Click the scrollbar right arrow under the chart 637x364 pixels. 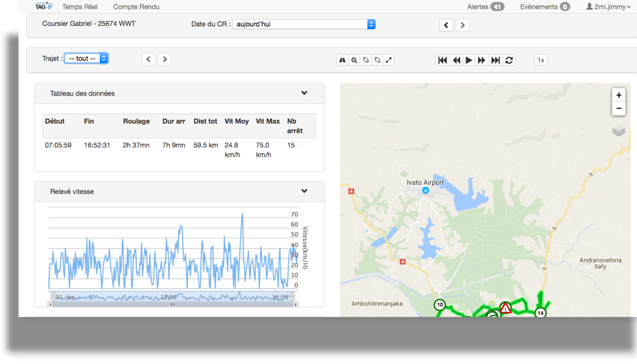[x=296, y=304]
